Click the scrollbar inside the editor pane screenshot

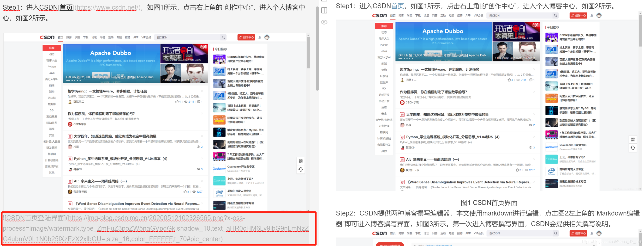(308, 53)
